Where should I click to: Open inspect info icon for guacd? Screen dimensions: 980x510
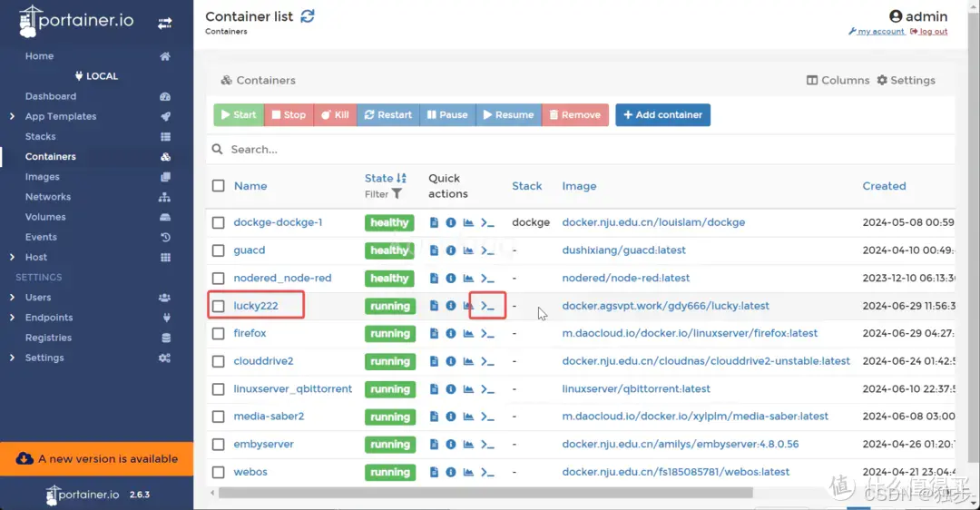[451, 250]
